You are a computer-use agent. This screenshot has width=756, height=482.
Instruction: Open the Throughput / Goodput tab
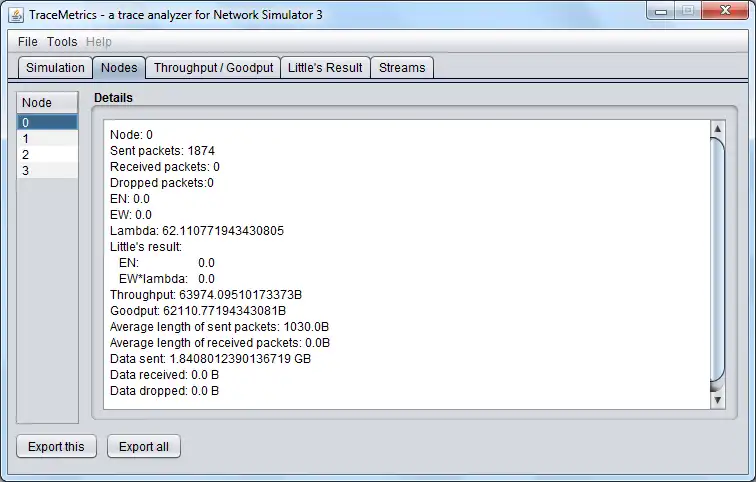(213, 67)
